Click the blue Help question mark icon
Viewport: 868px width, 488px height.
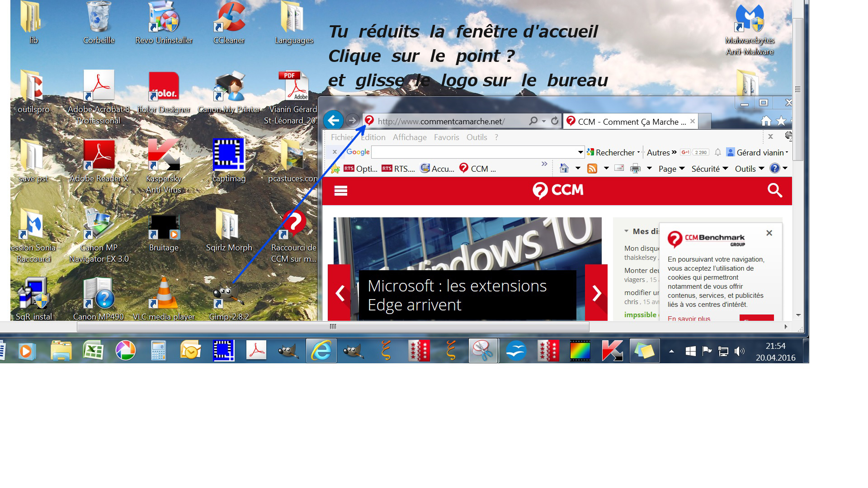[x=775, y=168]
